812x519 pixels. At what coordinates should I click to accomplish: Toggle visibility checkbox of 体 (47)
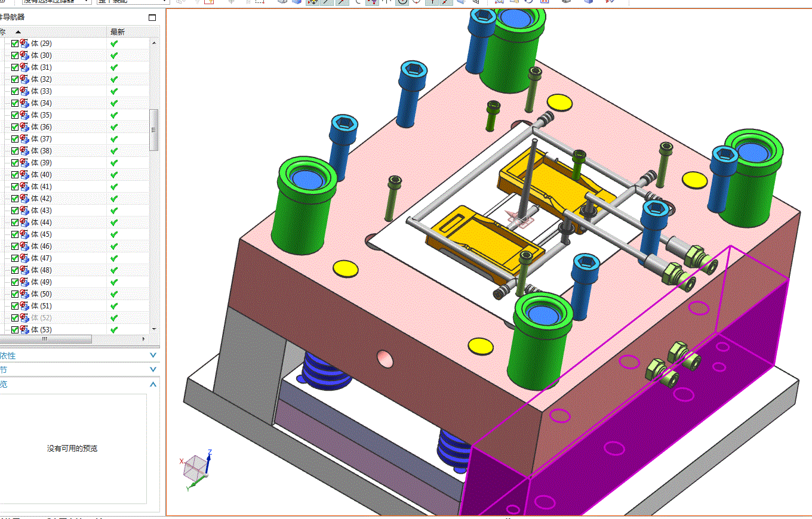coord(15,258)
